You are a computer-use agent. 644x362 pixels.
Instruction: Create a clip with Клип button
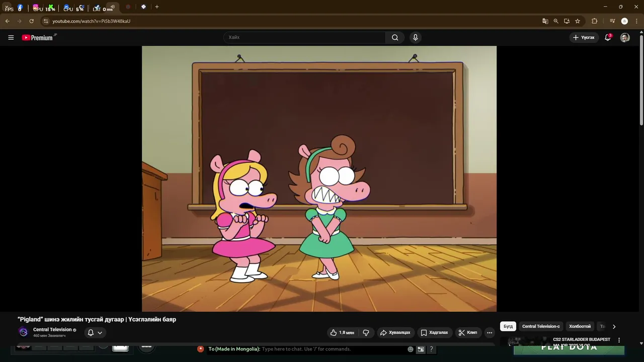468,332
